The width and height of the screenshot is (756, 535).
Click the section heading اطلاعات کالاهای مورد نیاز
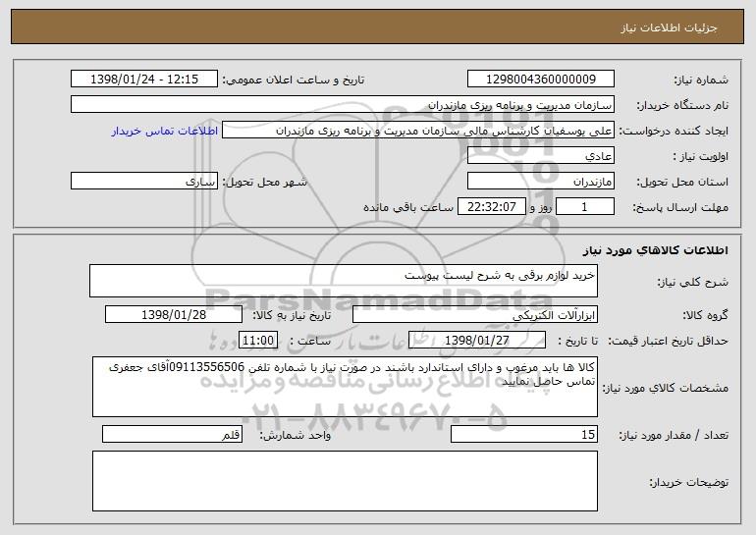tap(655, 250)
